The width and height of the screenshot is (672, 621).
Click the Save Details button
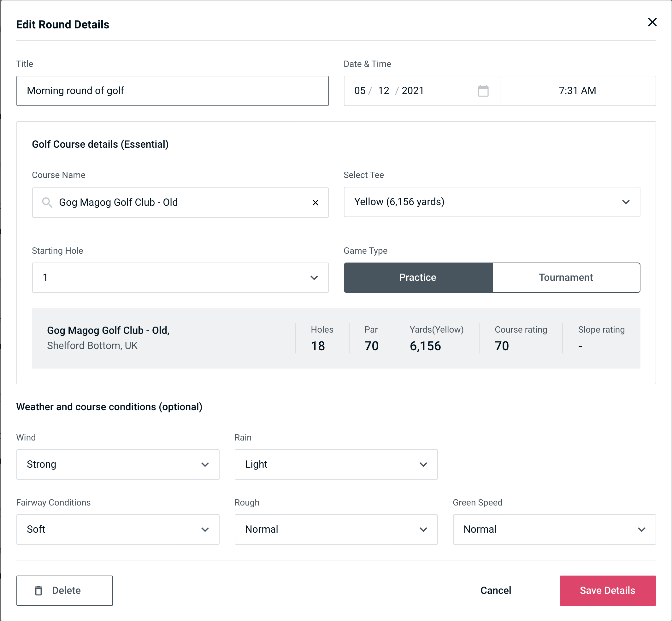(x=607, y=590)
